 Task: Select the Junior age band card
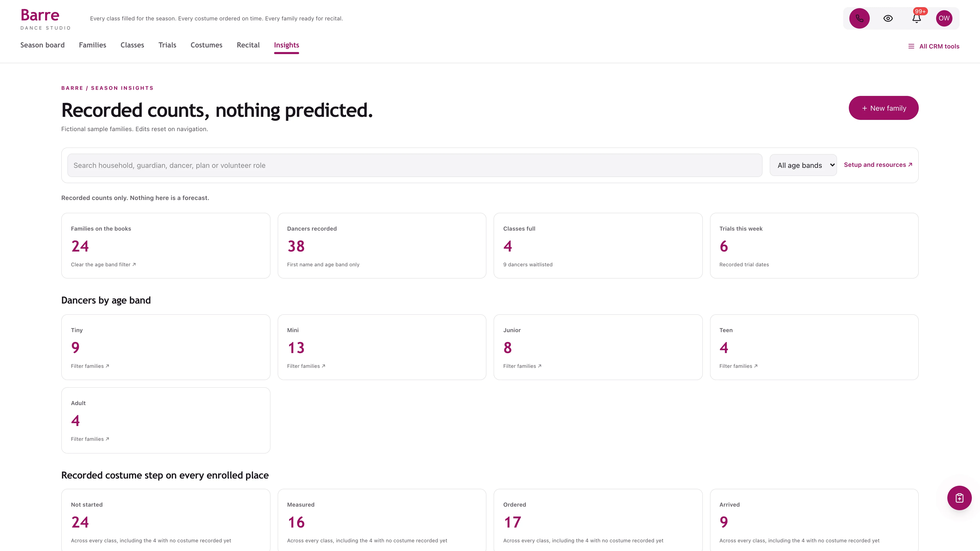click(598, 347)
